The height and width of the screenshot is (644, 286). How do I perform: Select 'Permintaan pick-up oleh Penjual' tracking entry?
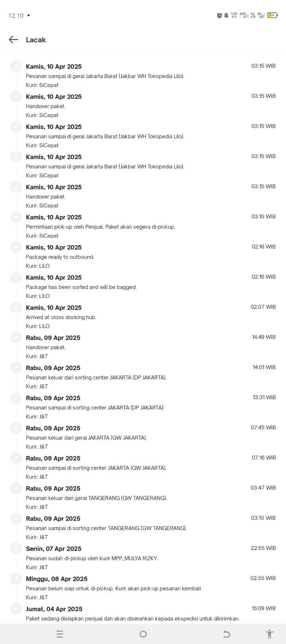[x=151, y=226]
